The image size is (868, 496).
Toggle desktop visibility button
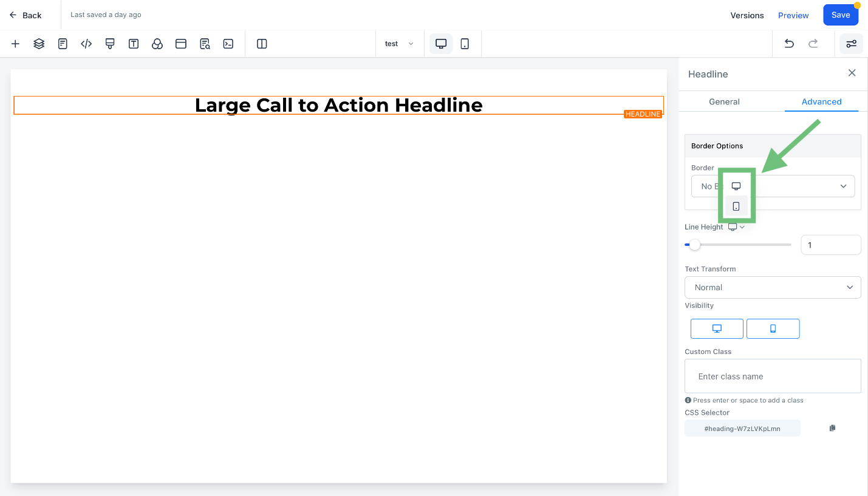(717, 328)
